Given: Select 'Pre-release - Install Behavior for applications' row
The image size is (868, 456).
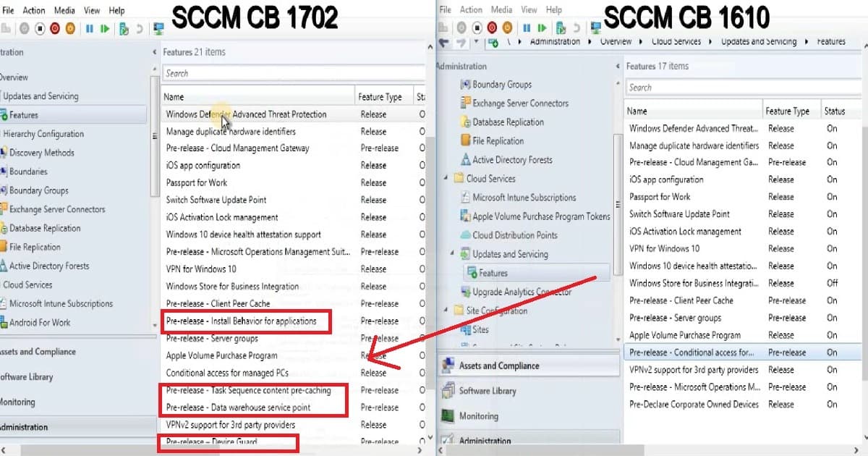Looking at the screenshot, I should click(293, 321).
